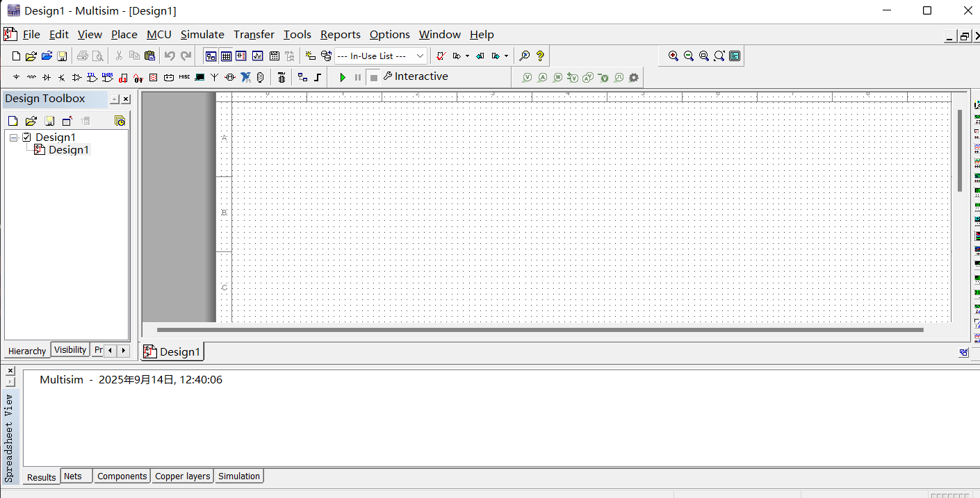Open probe settings gear
The height and width of the screenshot is (498, 980).
coord(633,77)
